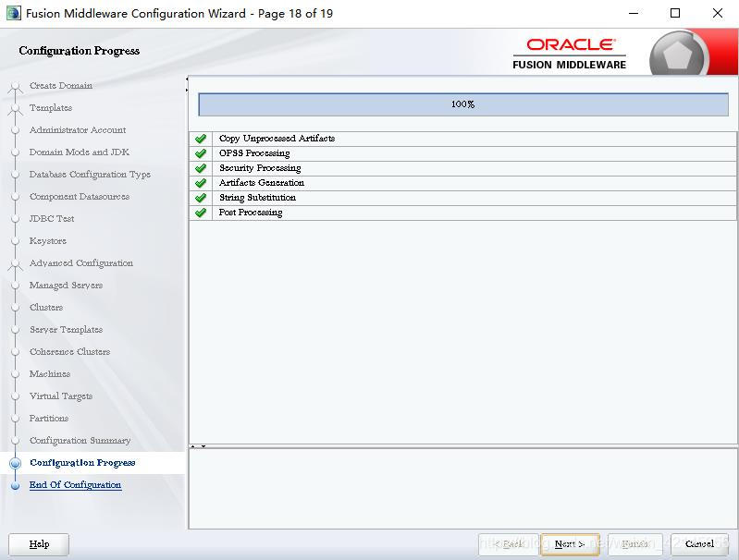Click the End Of Configuration step bullet icon

point(15,485)
